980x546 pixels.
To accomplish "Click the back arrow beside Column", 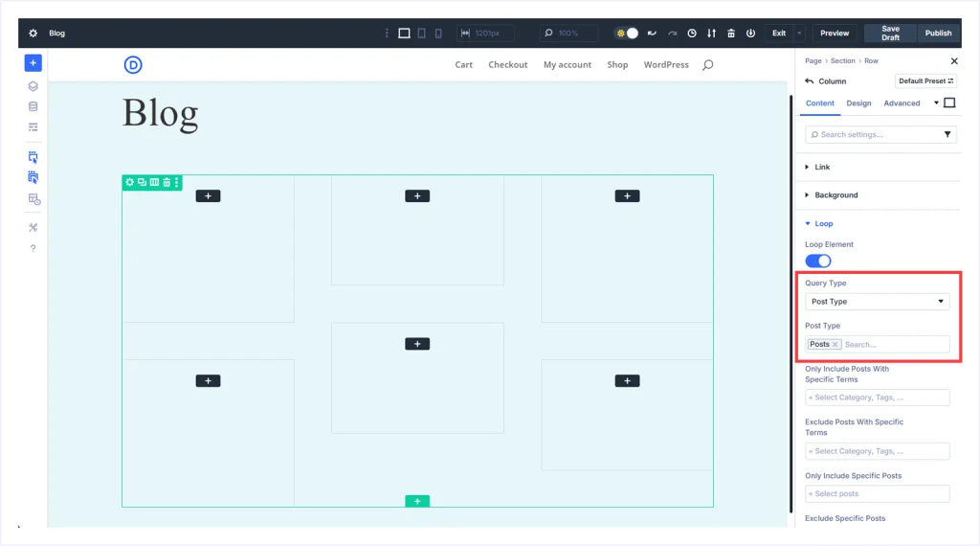I will point(810,81).
